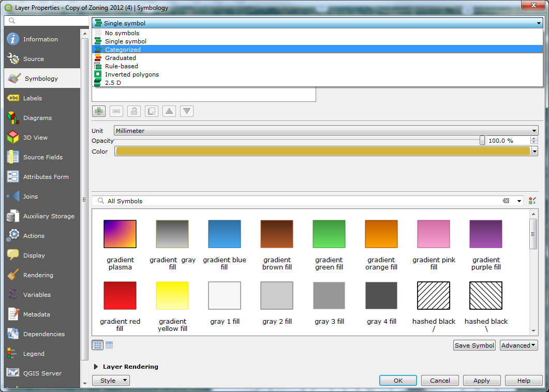Open the QGIS Server icon
549x392 pixels.
(x=13, y=373)
